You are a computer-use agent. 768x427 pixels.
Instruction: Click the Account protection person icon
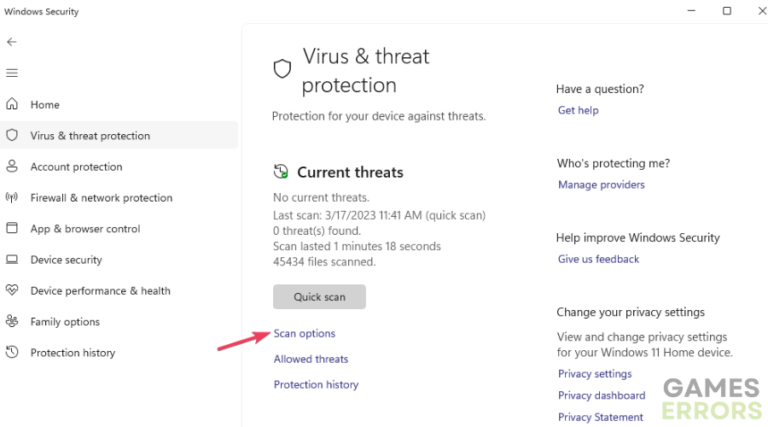(x=12, y=167)
